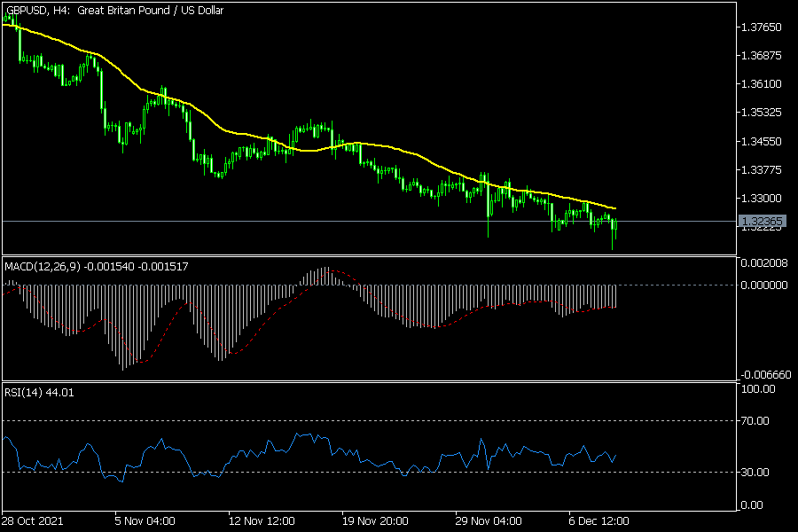
Task: Click the 5 Nov 04:00 time label
Action: pyautogui.click(x=145, y=520)
